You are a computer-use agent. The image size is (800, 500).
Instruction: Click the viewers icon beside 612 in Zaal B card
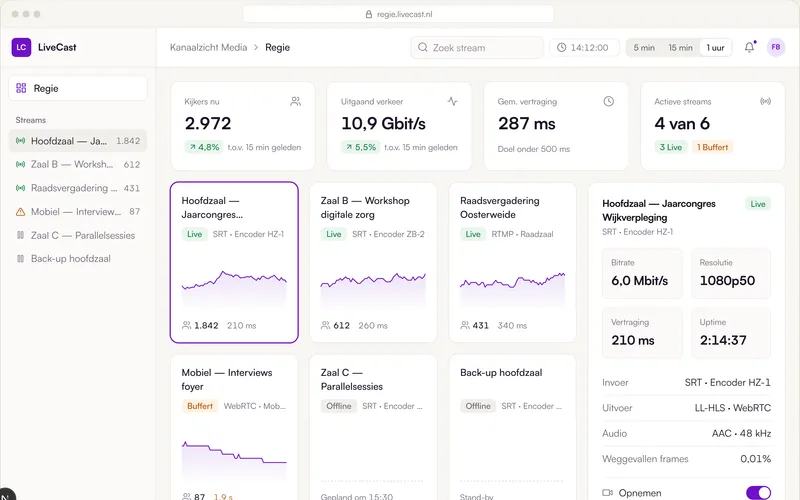326,325
